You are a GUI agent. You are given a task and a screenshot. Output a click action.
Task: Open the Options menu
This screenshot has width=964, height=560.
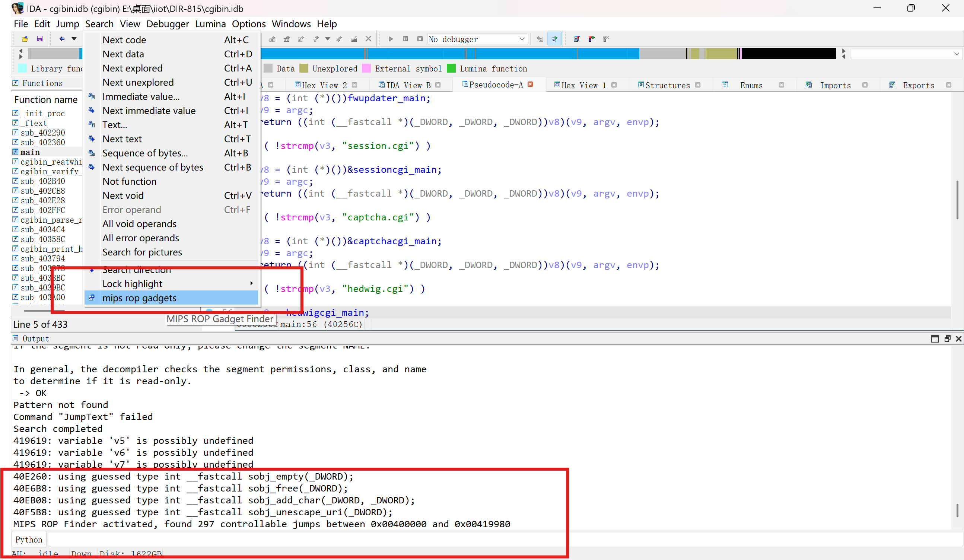coord(249,24)
